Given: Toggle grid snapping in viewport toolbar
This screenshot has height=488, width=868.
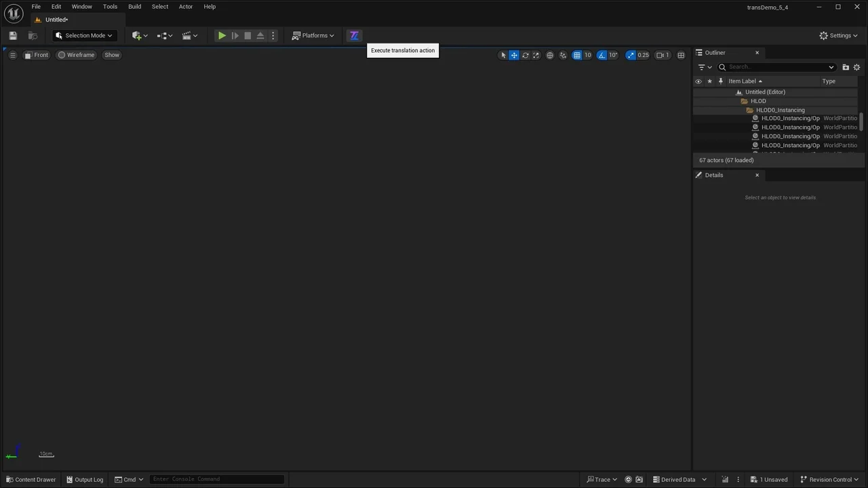Looking at the screenshot, I should tap(577, 55).
